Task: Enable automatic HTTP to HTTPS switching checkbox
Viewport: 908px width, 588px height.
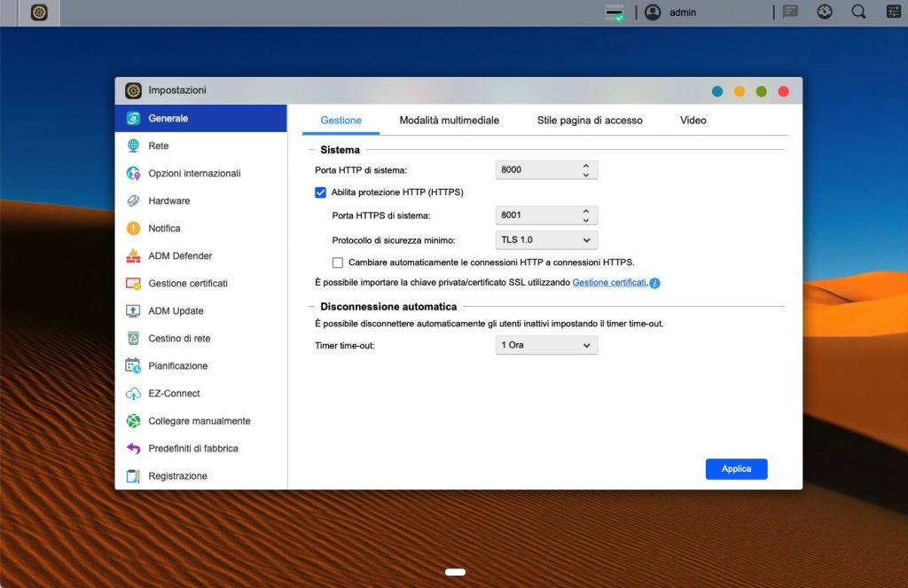Action: point(338,263)
